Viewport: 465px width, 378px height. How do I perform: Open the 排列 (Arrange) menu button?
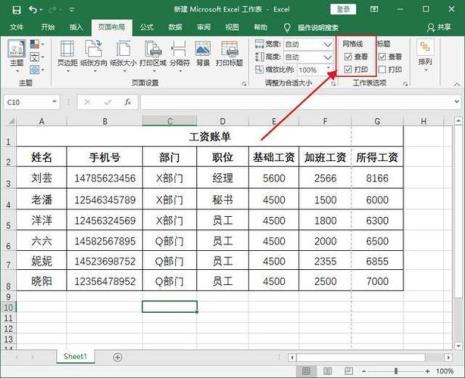[425, 56]
